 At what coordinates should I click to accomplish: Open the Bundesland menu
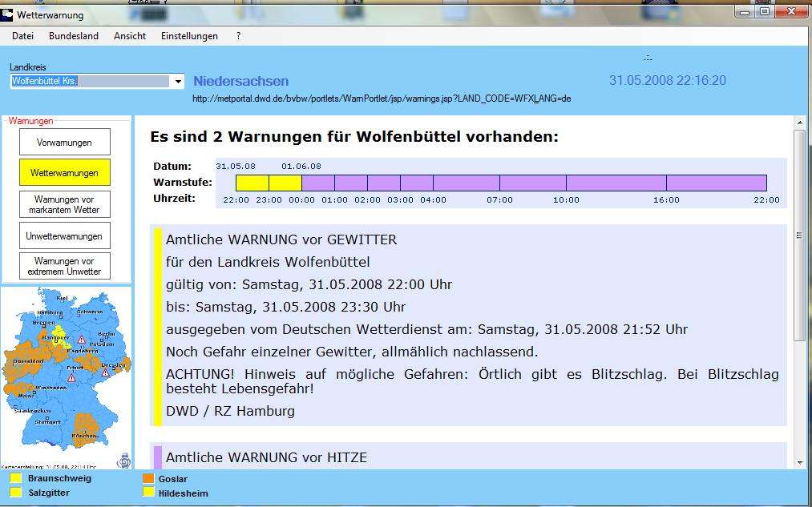[74, 36]
